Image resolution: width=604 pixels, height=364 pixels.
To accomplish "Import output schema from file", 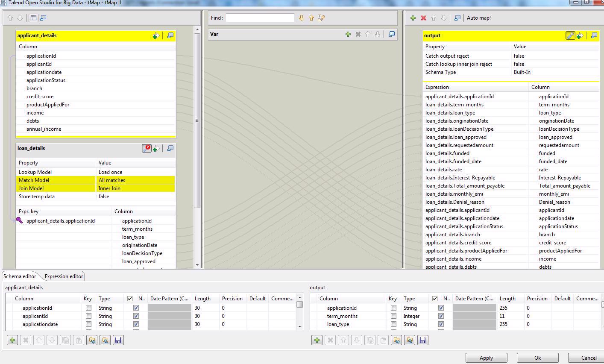I will click(x=396, y=340).
